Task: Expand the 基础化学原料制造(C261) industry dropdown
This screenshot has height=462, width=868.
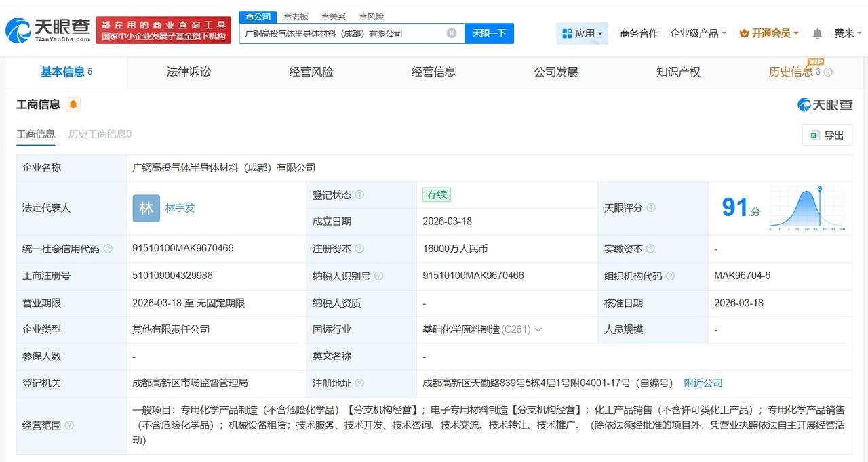Action: (538, 330)
